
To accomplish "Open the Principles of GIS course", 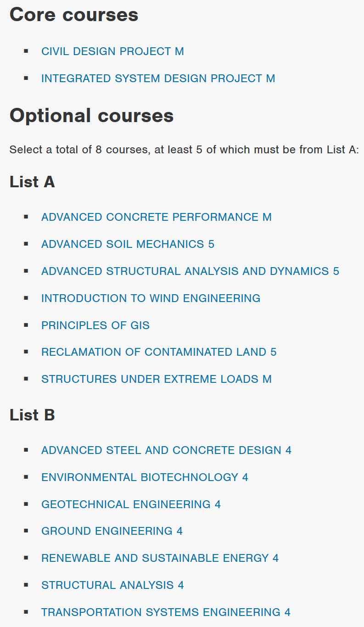I will [95, 325].
